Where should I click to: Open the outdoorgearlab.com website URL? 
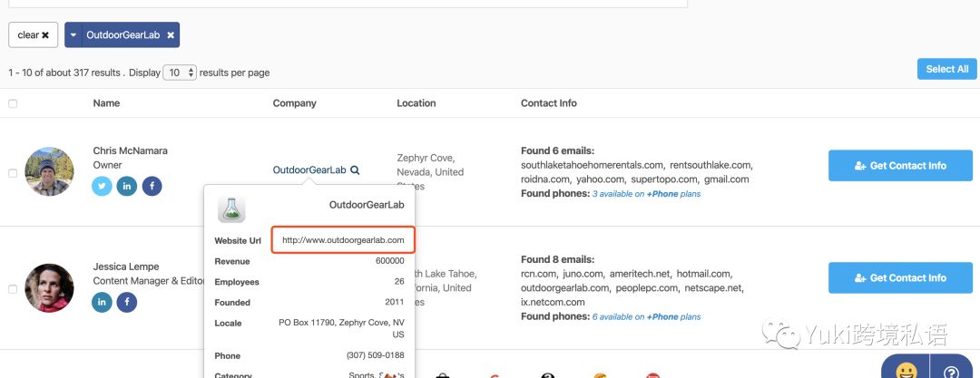[343, 240]
